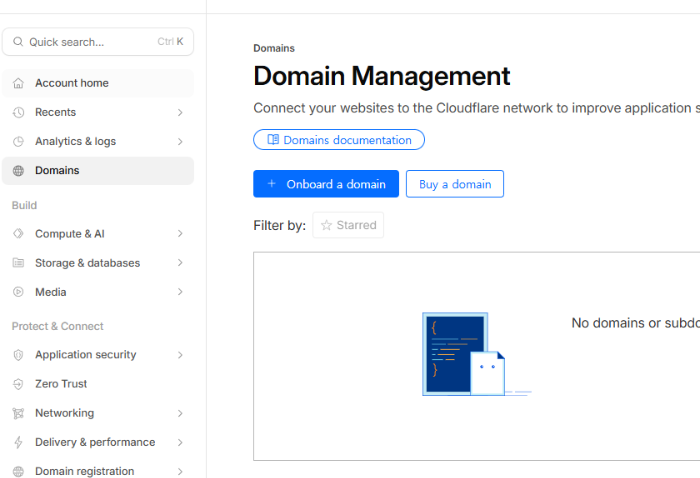The image size is (700, 478).
Task: Click the Quick search magnifier icon
Action: point(18,42)
